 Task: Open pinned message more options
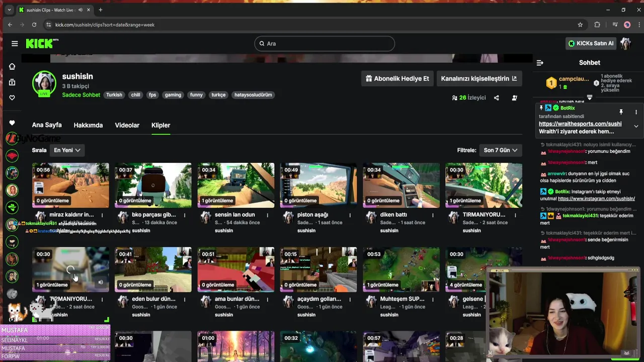tap(636, 112)
